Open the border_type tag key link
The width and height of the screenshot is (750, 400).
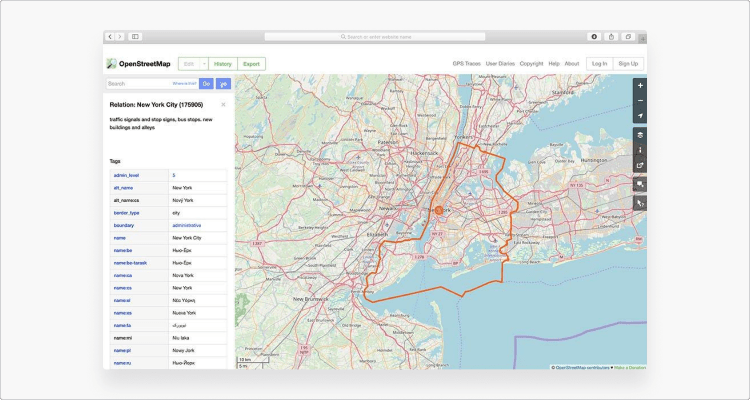coord(126,213)
